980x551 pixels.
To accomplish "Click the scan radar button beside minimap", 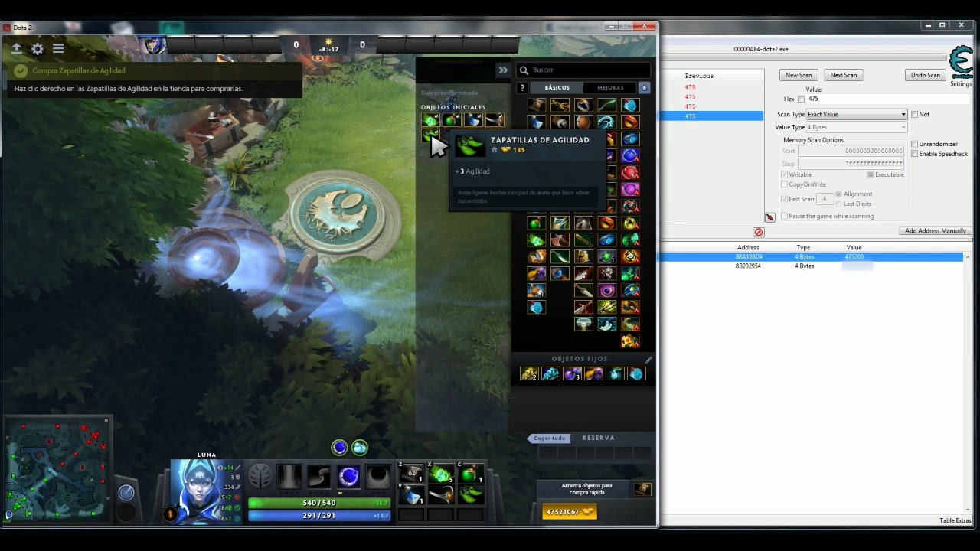I will tap(127, 494).
